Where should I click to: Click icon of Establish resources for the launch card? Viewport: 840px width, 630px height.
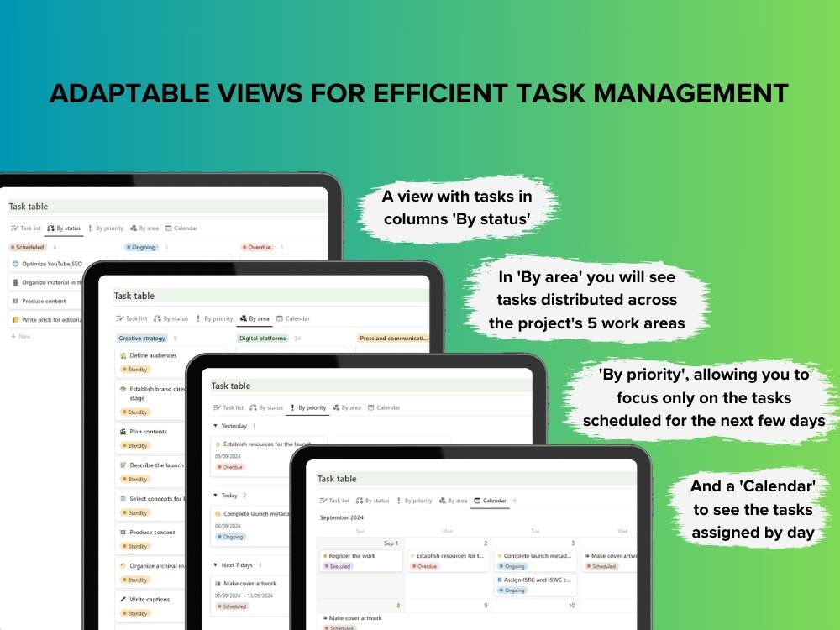coord(218,444)
